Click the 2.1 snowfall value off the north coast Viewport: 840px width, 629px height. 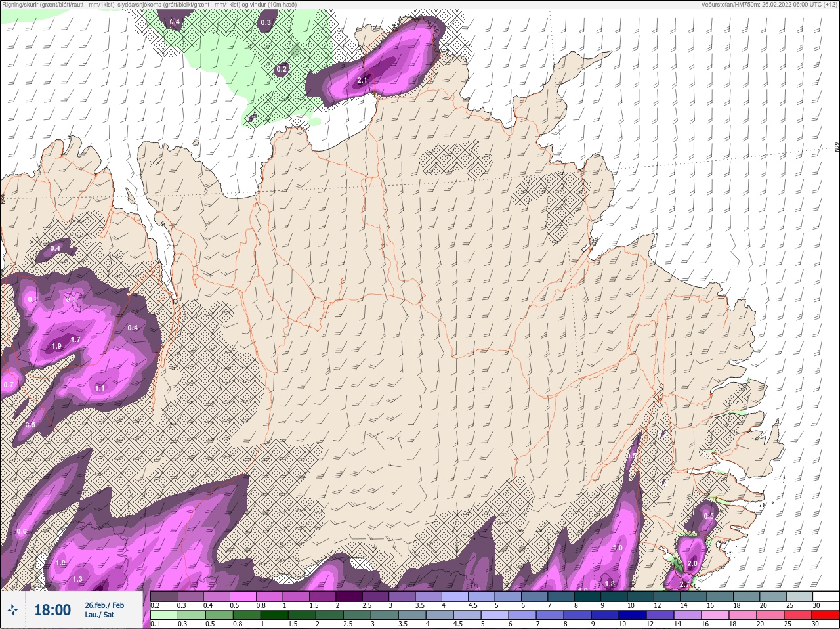pyautogui.click(x=362, y=80)
